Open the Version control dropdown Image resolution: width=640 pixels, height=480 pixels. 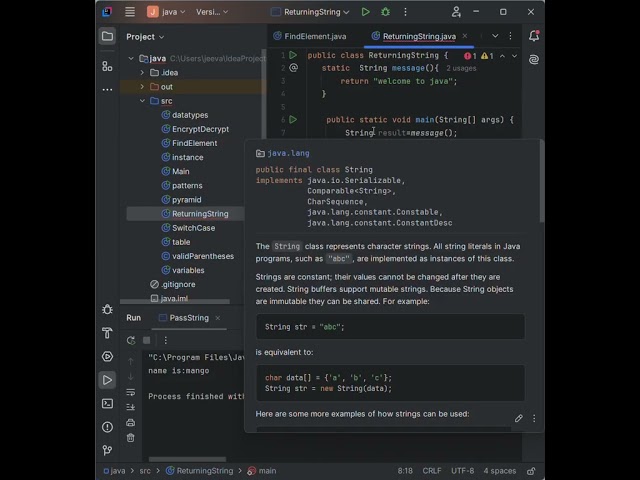(x=212, y=12)
